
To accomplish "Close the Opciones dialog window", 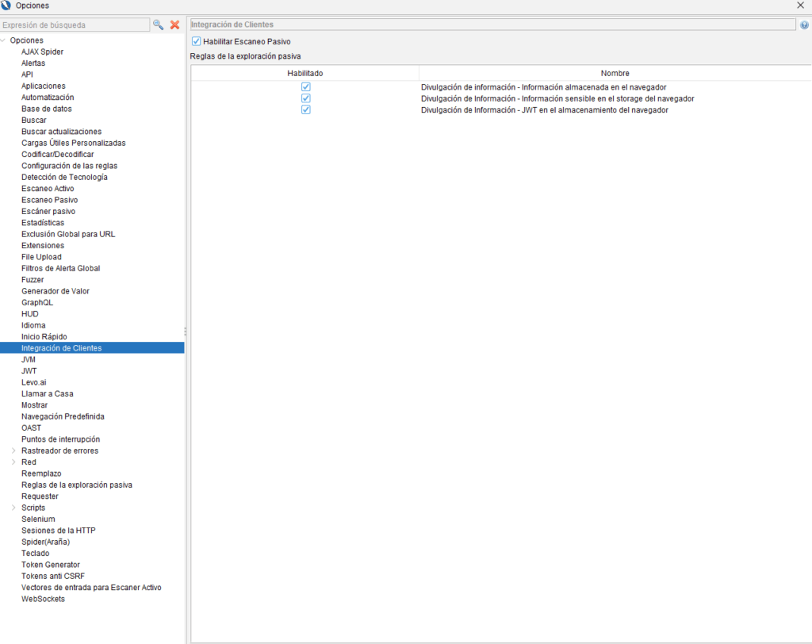I will [x=800, y=6].
